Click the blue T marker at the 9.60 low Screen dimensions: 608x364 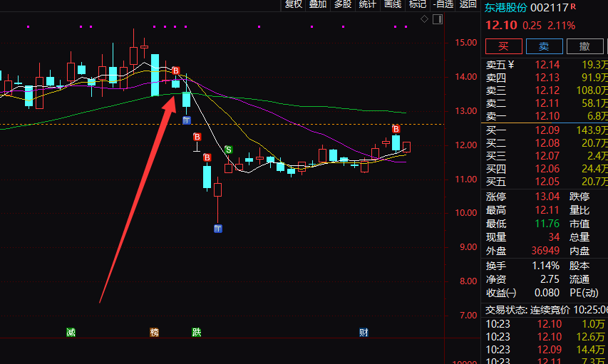[218, 229]
